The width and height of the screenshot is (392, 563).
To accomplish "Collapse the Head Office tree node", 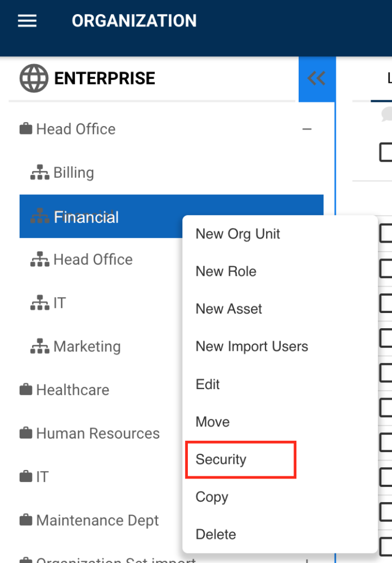I will click(307, 129).
